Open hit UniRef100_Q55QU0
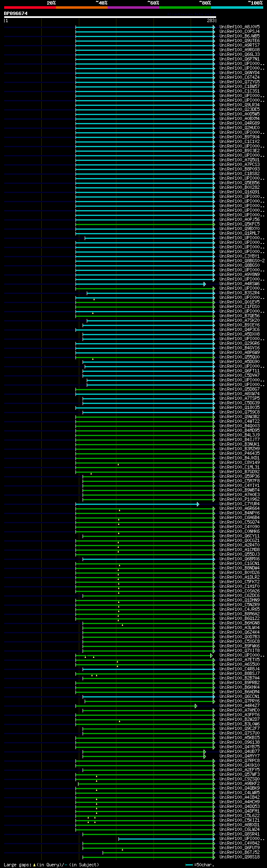 coord(239,357)
